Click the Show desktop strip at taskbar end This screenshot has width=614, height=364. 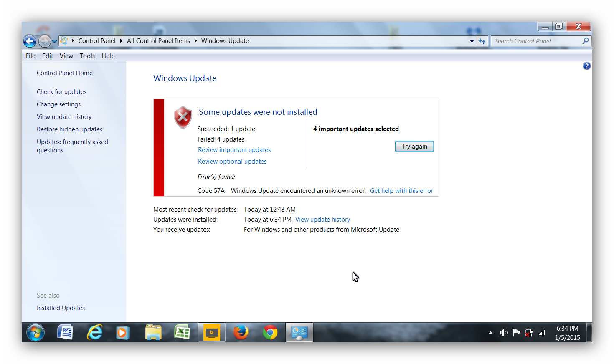point(589,333)
